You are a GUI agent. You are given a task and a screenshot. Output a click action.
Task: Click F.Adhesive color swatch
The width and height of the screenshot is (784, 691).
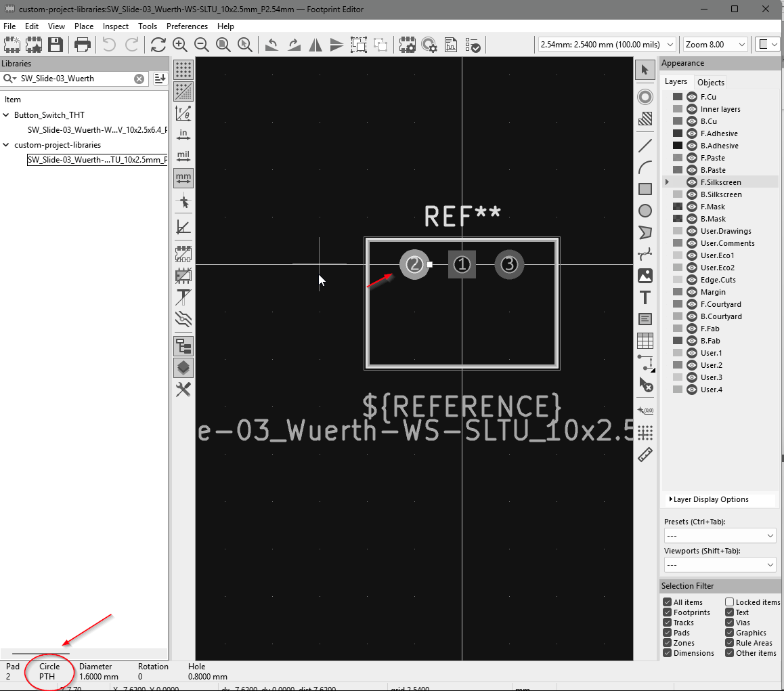click(678, 133)
